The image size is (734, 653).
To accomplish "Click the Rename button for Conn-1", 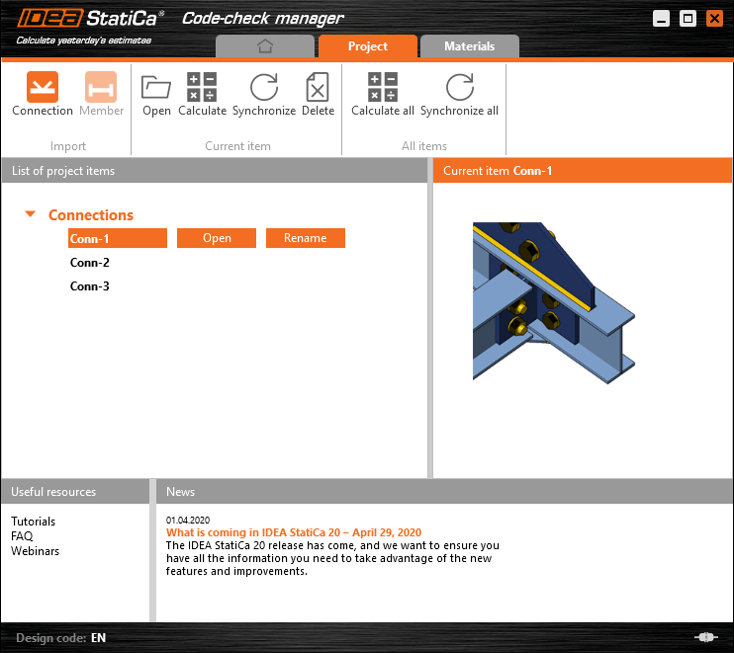I will pyautogui.click(x=305, y=238).
